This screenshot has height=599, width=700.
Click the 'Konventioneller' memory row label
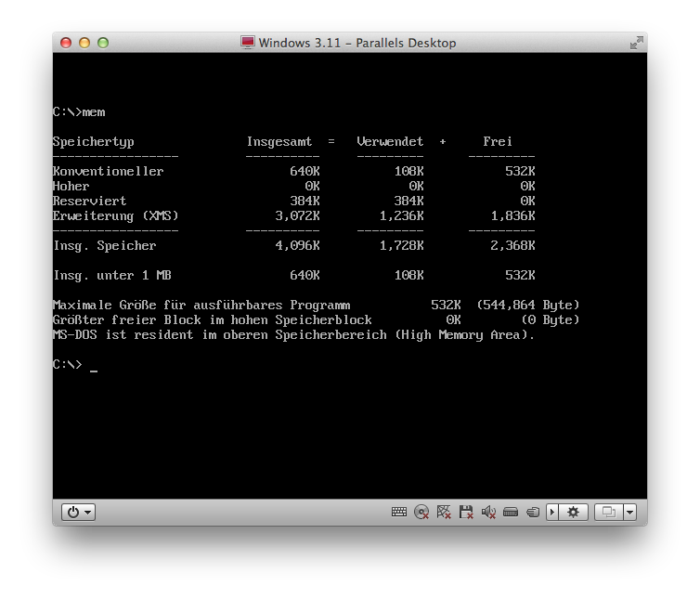[x=108, y=172]
